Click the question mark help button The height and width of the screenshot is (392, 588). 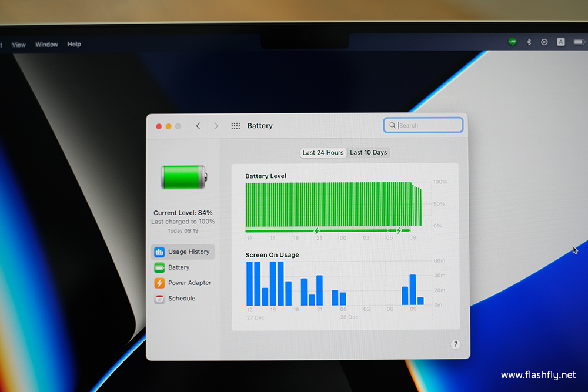[x=456, y=344]
